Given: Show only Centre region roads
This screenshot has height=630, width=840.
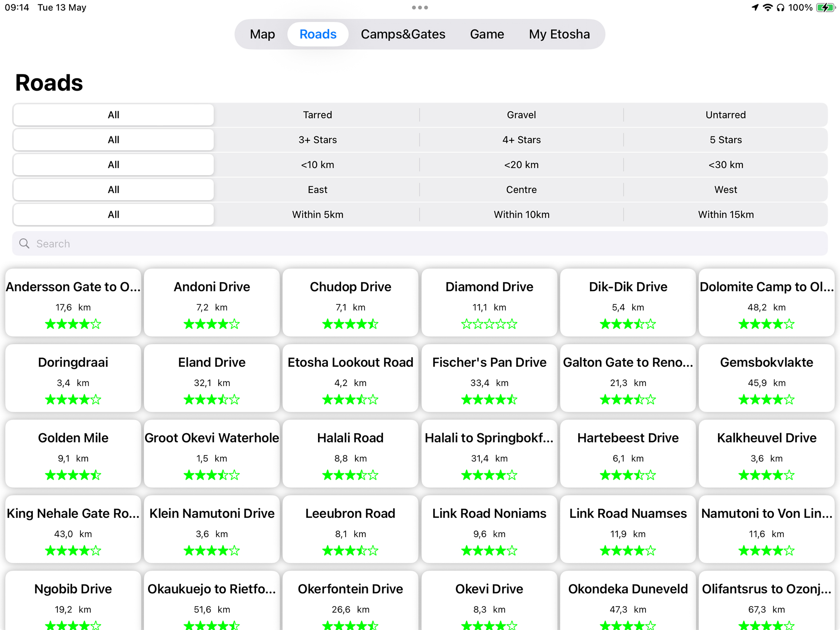Looking at the screenshot, I should click(521, 190).
